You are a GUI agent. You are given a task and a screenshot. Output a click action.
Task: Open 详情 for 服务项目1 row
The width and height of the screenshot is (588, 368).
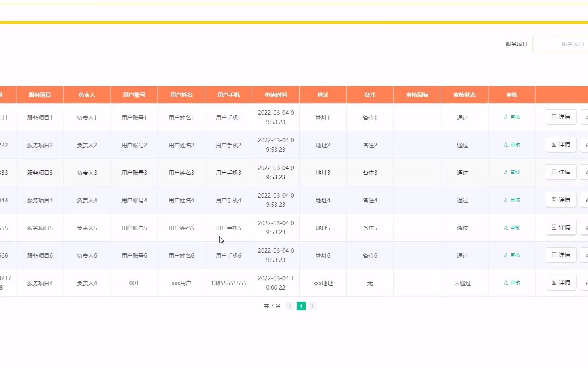(561, 117)
